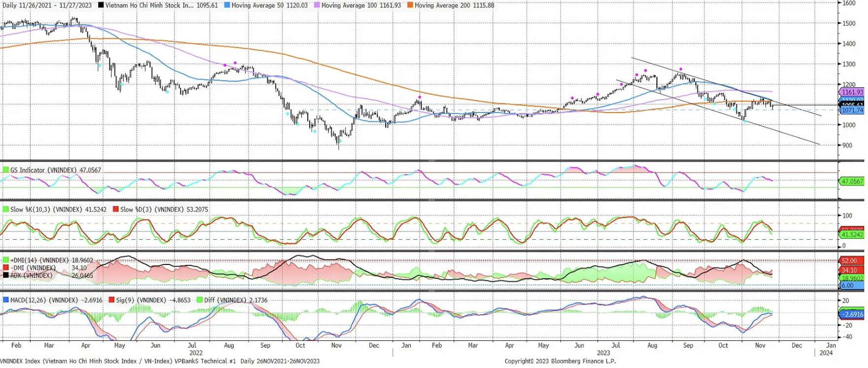Viewport: 868px width, 368px height.
Task: Click divider handle between DMI and MACD panels
Action: pyautogui.click(x=432, y=291)
